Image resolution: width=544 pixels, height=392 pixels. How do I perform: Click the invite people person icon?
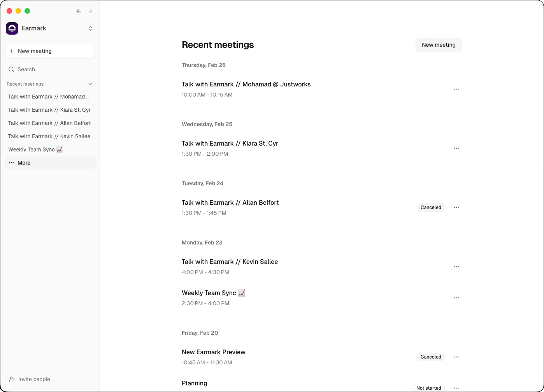12,379
